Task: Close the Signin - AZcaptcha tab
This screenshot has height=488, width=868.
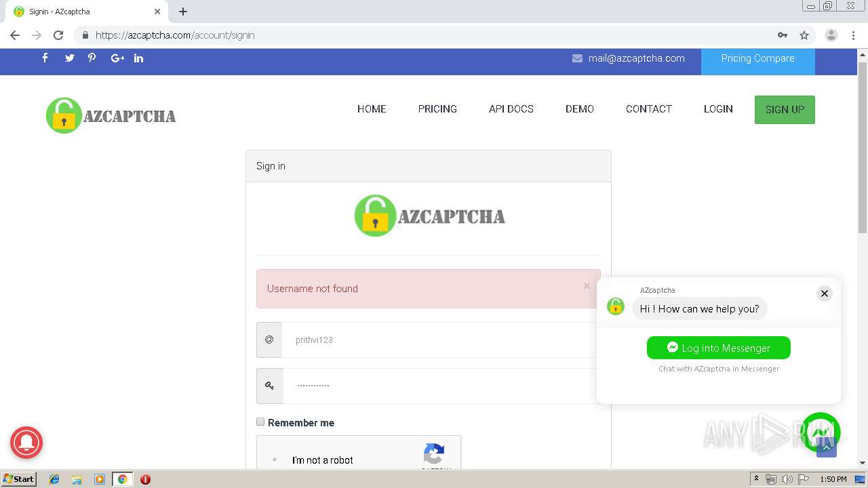Action: [157, 12]
